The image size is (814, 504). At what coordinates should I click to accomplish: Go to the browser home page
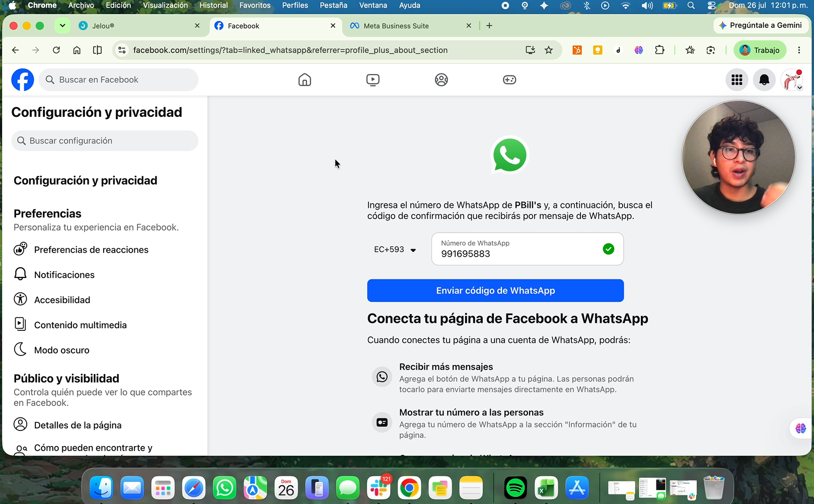77,50
